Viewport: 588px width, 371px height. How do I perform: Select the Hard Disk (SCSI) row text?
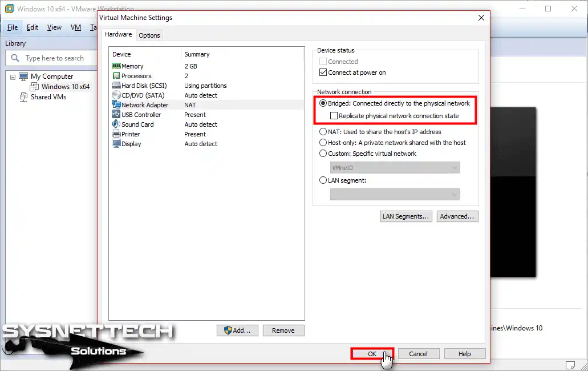coord(144,86)
